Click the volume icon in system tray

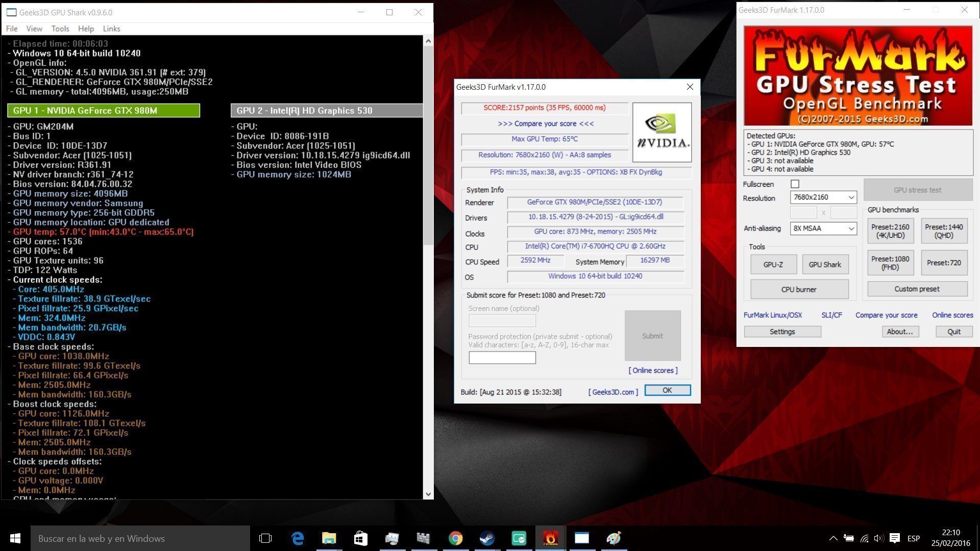point(878,538)
